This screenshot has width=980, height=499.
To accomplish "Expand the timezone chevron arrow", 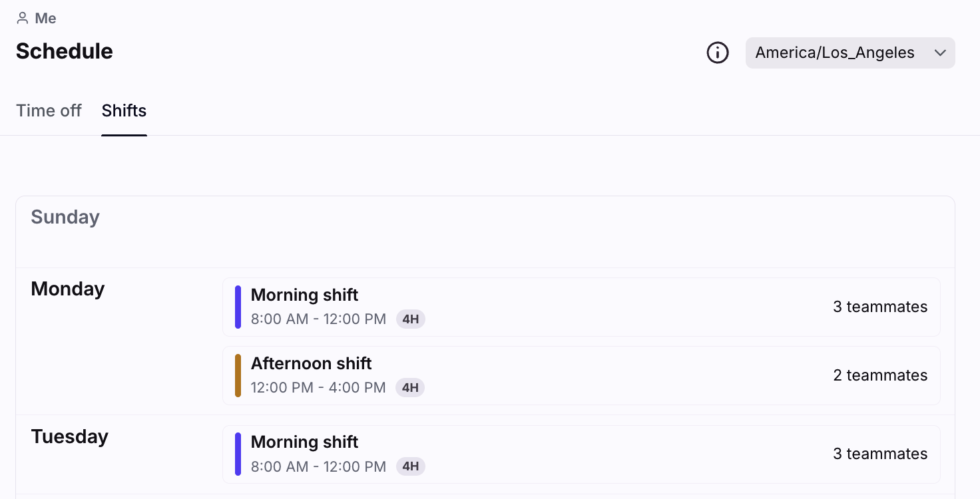I will click(x=940, y=53).
